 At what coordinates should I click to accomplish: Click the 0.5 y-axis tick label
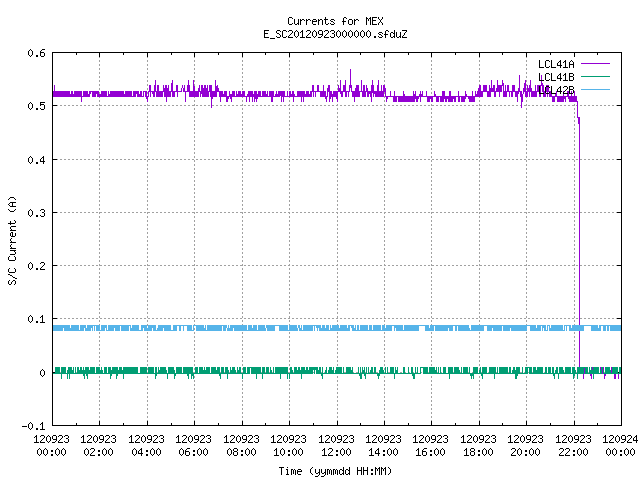coord(36,106)
